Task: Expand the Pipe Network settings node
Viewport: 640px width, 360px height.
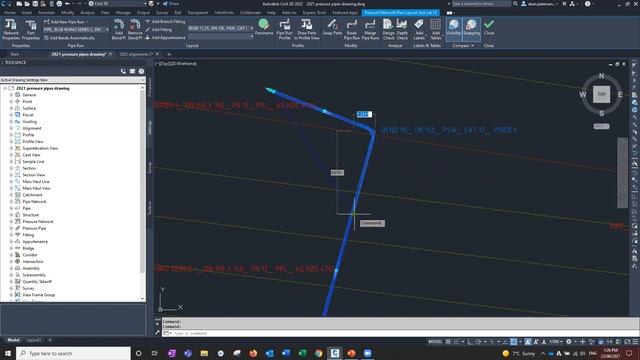Action: coord(11,202)
